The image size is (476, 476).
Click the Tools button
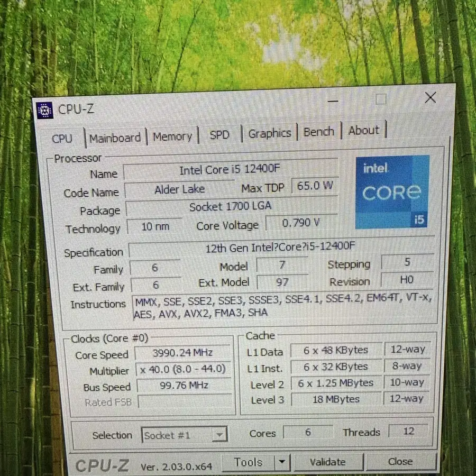point(249,462)
